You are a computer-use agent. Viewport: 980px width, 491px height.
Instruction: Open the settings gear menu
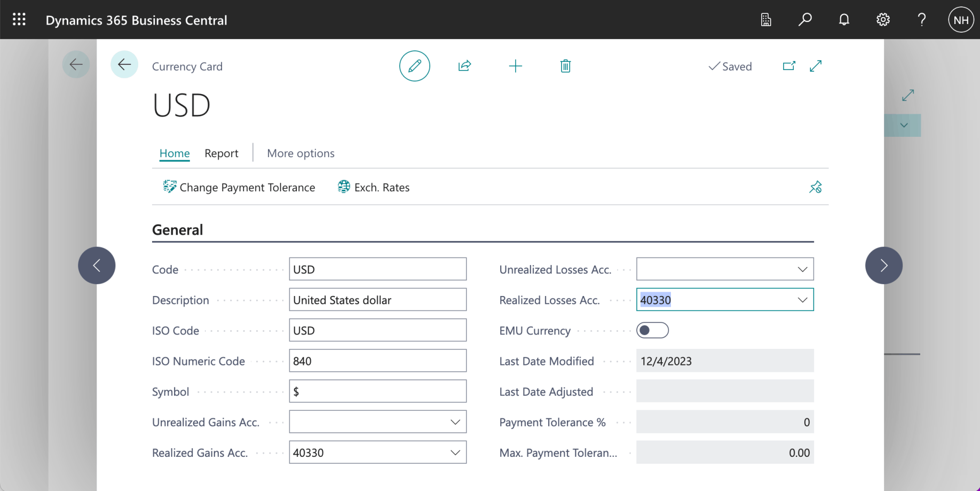pyautogui.click(x=883, y=20)
